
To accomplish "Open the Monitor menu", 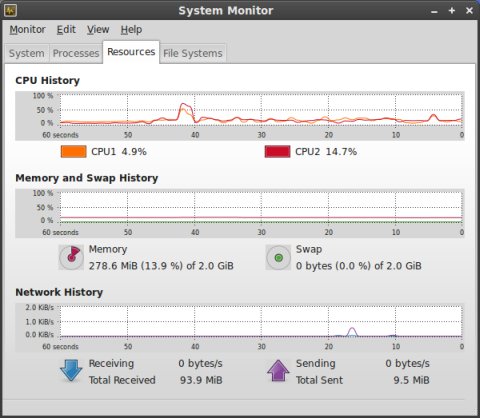I will (27, 30).
